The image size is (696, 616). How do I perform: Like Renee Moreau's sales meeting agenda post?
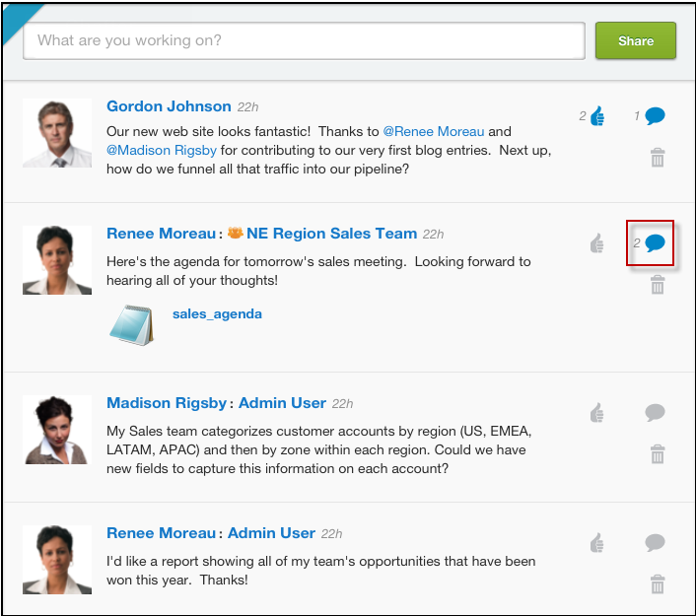(597, 243)
